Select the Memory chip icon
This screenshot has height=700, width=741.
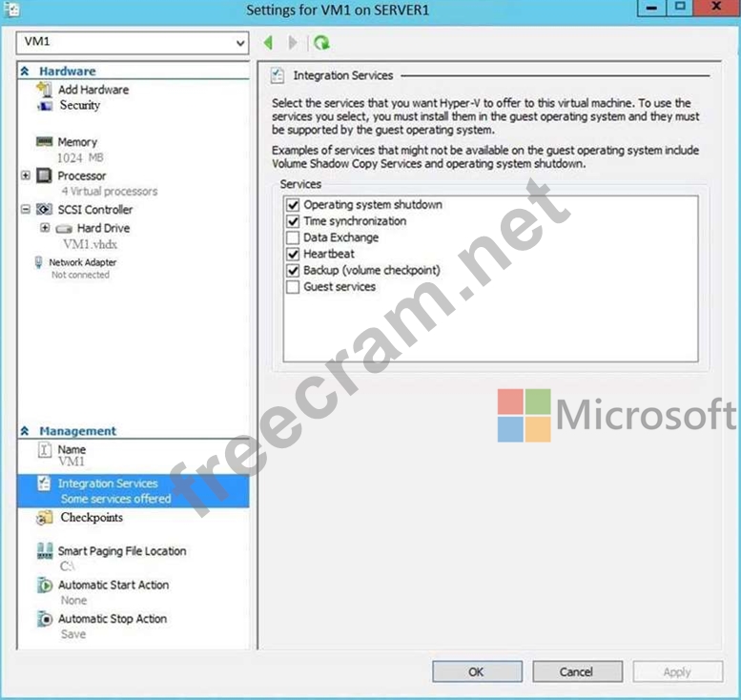(45, 142)
